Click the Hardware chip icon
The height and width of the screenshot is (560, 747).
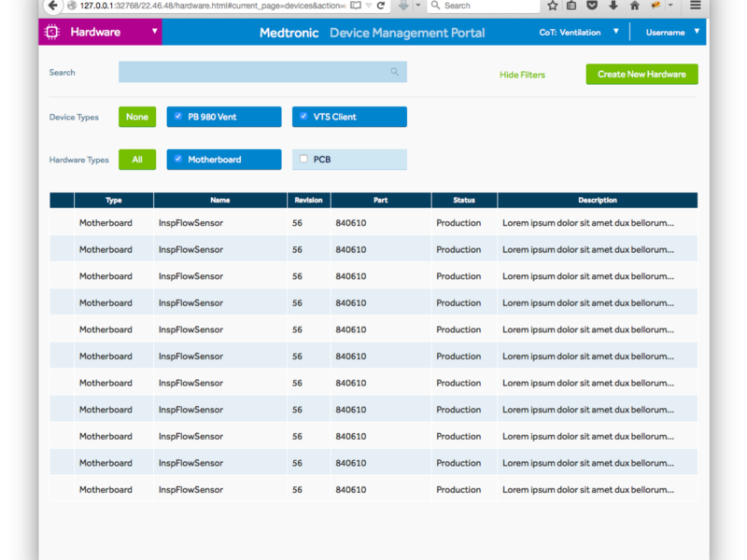[x=52, y=32]
